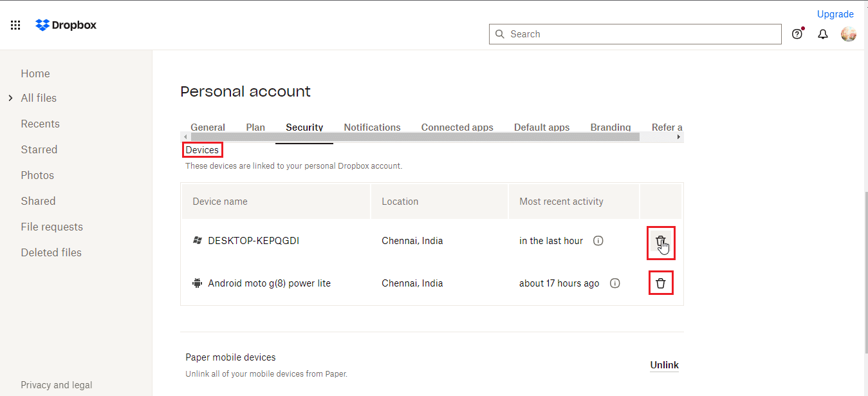This screenshot has height=396, width=868.
Task: Open the Privacy and legal link
Action: pos(57,385)
